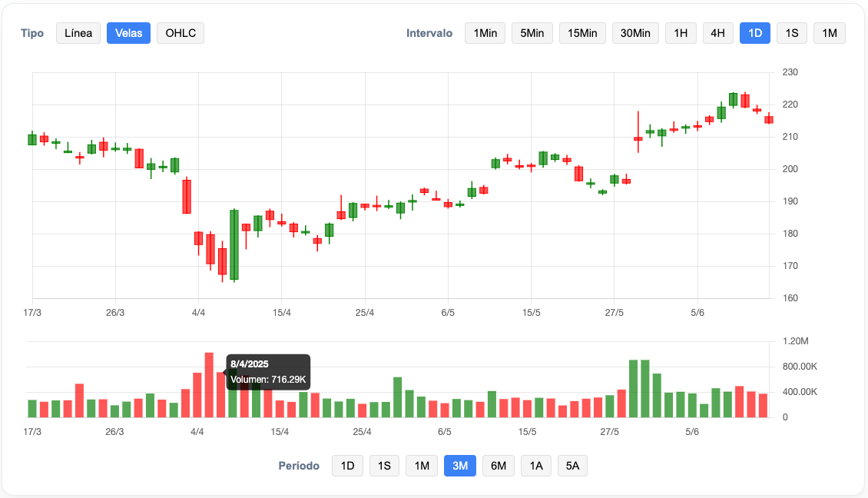Click the Período label
The width and height of the screenshot is (868, 498).
299,466
